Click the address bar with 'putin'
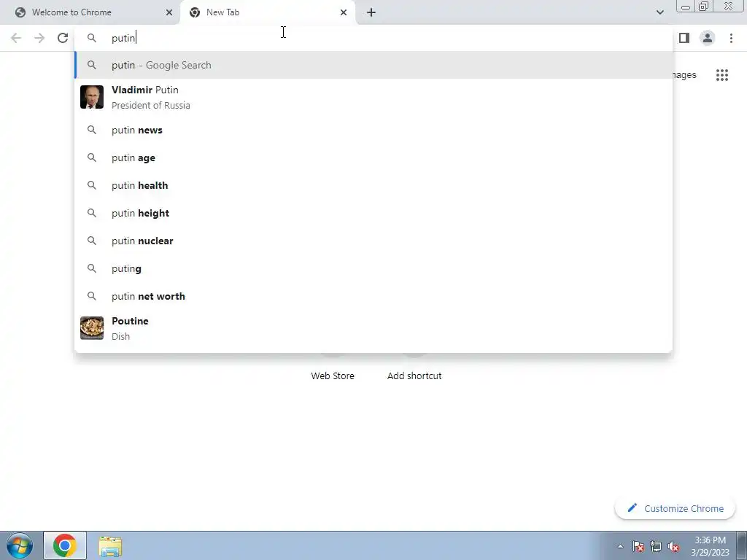The image size is (747, 560). pyautogui.click(x=373, y=38)
